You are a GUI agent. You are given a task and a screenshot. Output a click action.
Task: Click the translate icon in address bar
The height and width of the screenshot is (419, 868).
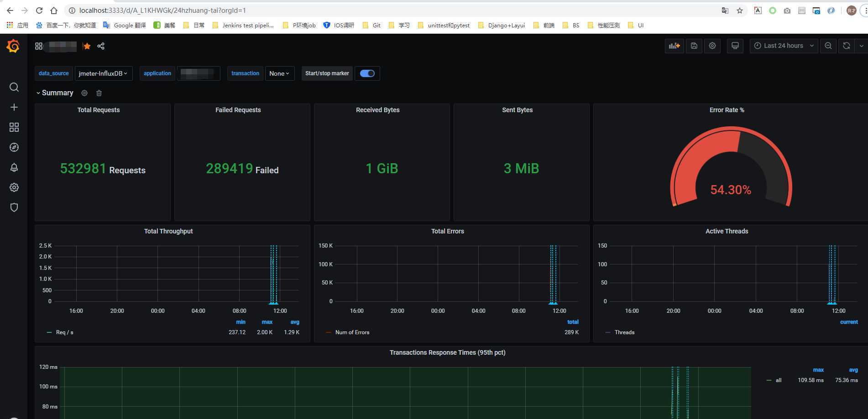(725, 10)
